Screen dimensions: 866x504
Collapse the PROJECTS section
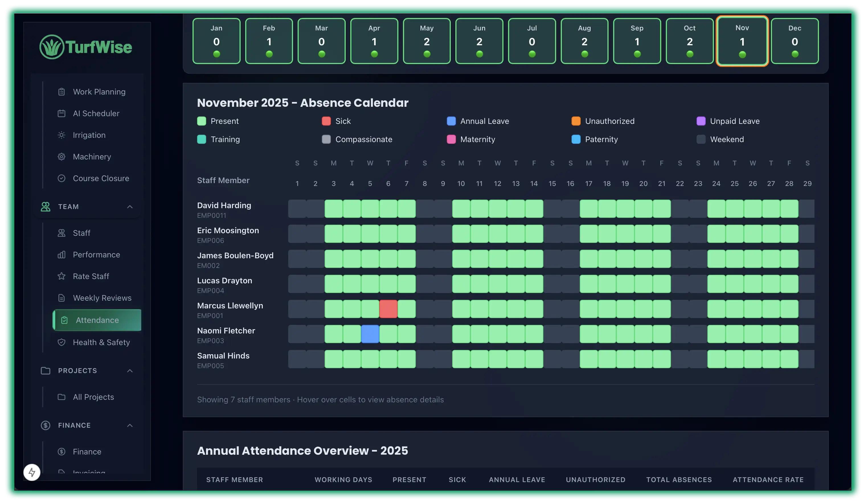click(x=130, y=371)
